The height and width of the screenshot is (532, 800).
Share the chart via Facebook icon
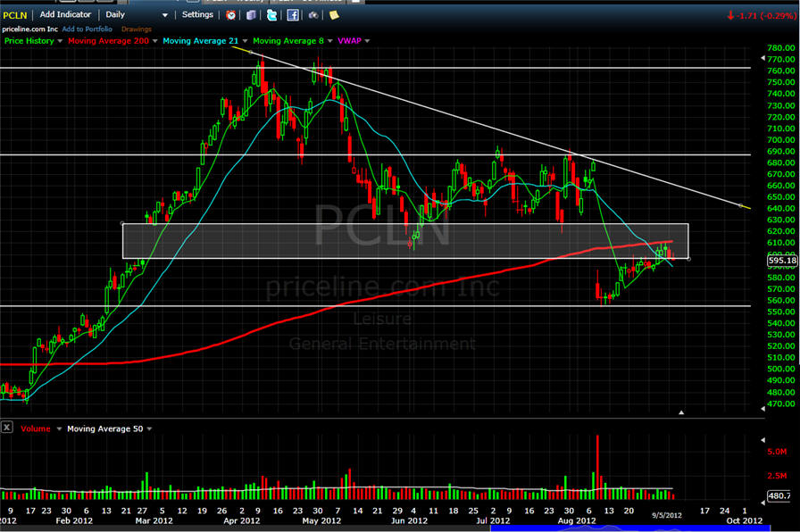coord(293,15)
